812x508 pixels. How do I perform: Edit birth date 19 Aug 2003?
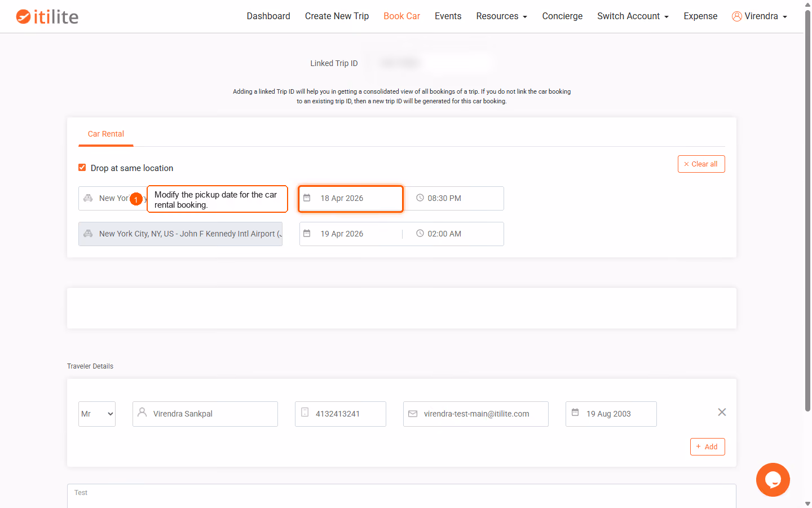pos(611,414)
